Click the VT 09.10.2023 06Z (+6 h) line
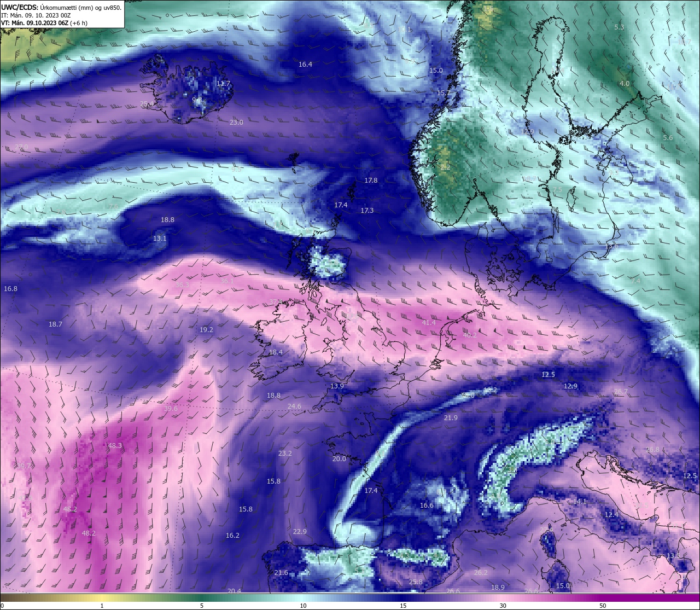 coord(44,23)
